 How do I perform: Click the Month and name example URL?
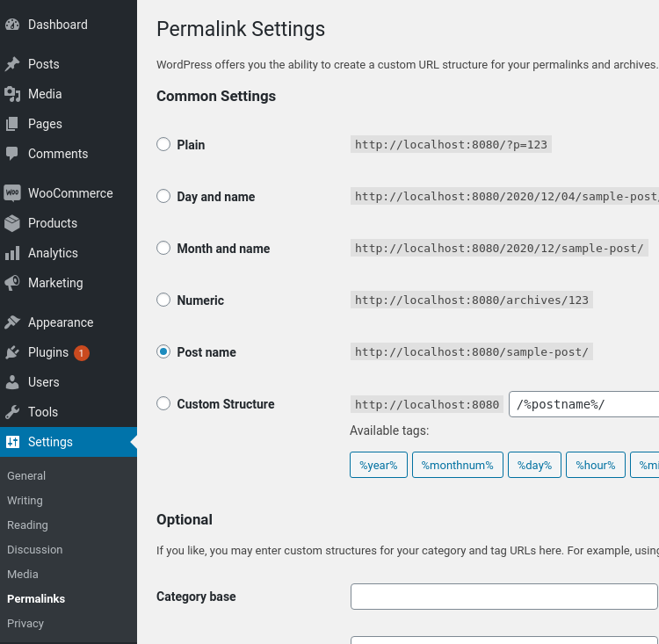(499, 249)
